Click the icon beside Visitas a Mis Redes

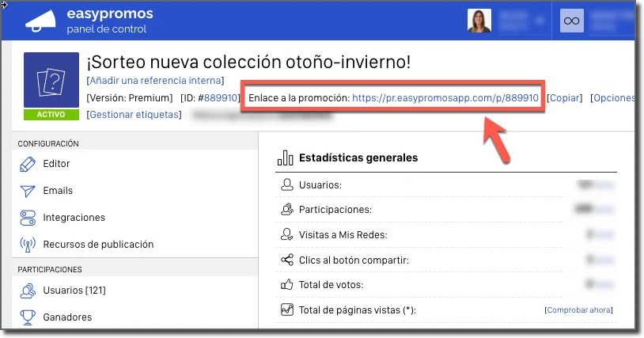[x=287, y=234]
